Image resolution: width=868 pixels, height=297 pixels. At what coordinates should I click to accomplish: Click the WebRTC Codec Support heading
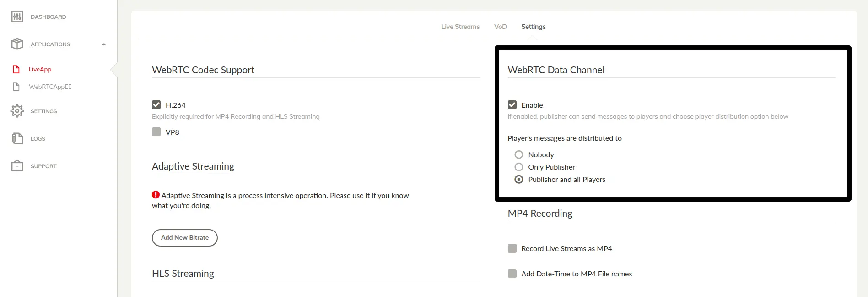click(x=203, y=70)
